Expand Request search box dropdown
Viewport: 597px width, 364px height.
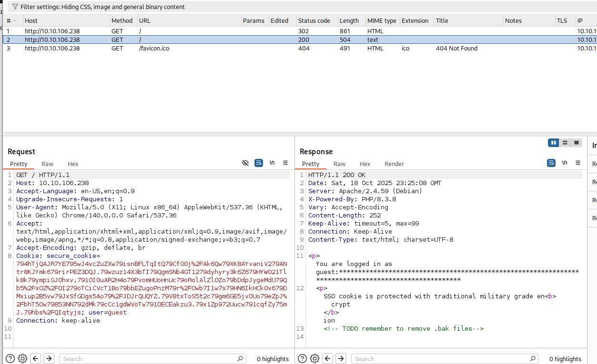click(240, 359)
